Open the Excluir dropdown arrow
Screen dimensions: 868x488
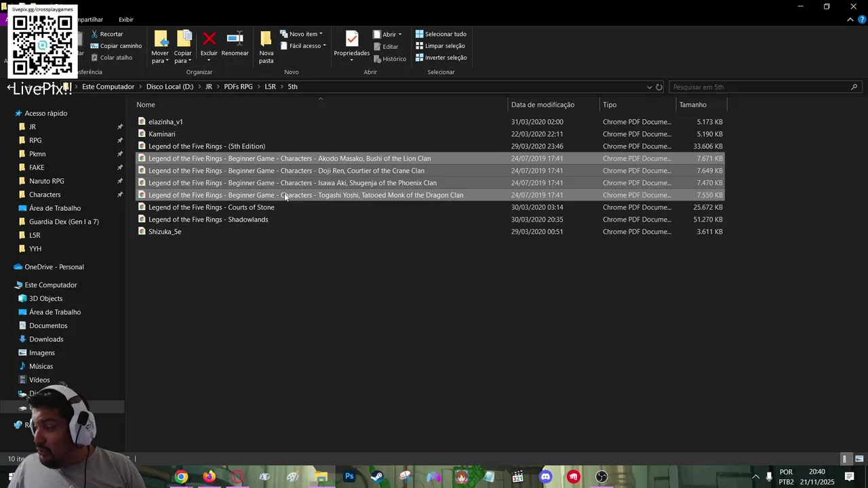point(209,60)
